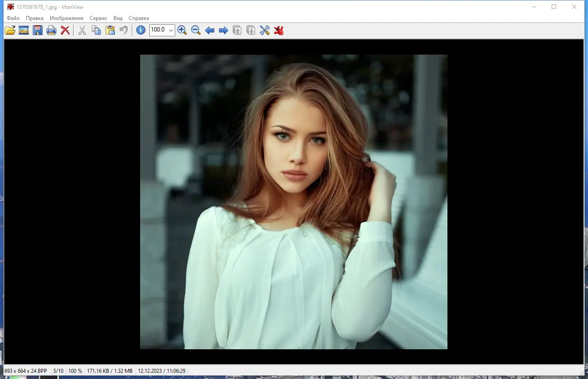Viewport: 588px width, 379px height.
Task: Delete file with red X icon
Action: point(65,30)
